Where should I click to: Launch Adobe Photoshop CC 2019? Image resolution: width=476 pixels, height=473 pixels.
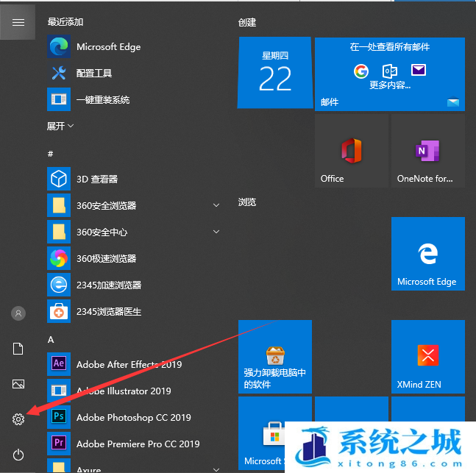tap(133, 417)
